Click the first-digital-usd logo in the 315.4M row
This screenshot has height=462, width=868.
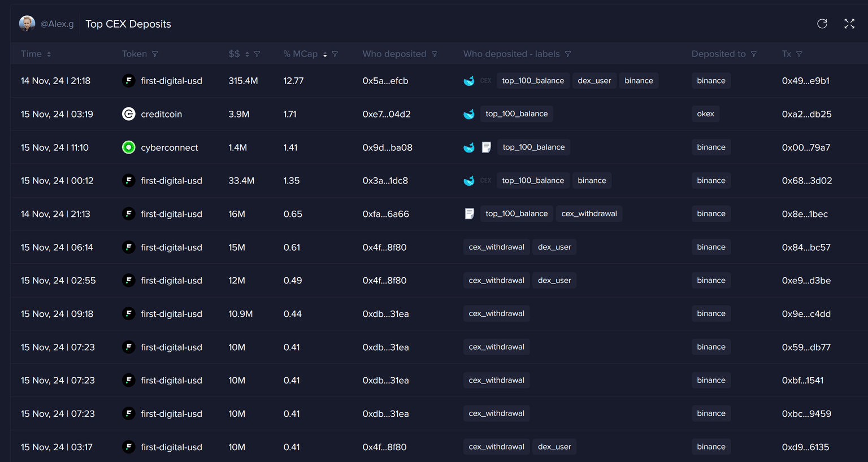129,81
